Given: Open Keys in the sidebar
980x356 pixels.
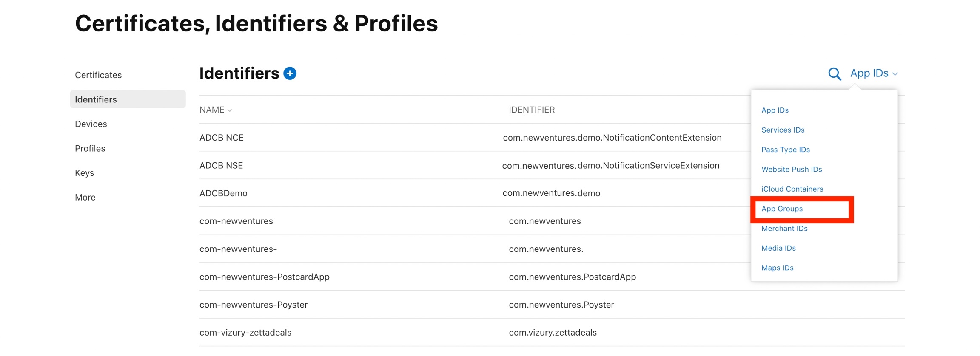Looking at the screenshot, I should (85, 173).
